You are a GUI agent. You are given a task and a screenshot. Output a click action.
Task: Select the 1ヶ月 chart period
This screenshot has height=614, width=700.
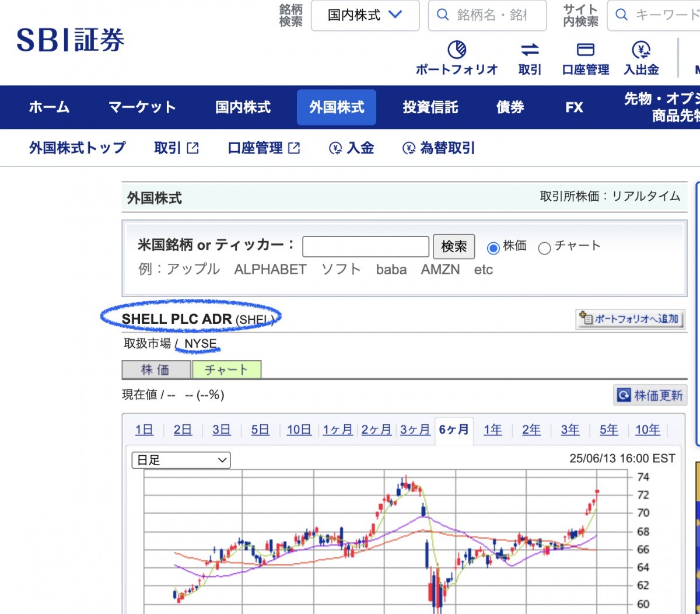(338, 430)
